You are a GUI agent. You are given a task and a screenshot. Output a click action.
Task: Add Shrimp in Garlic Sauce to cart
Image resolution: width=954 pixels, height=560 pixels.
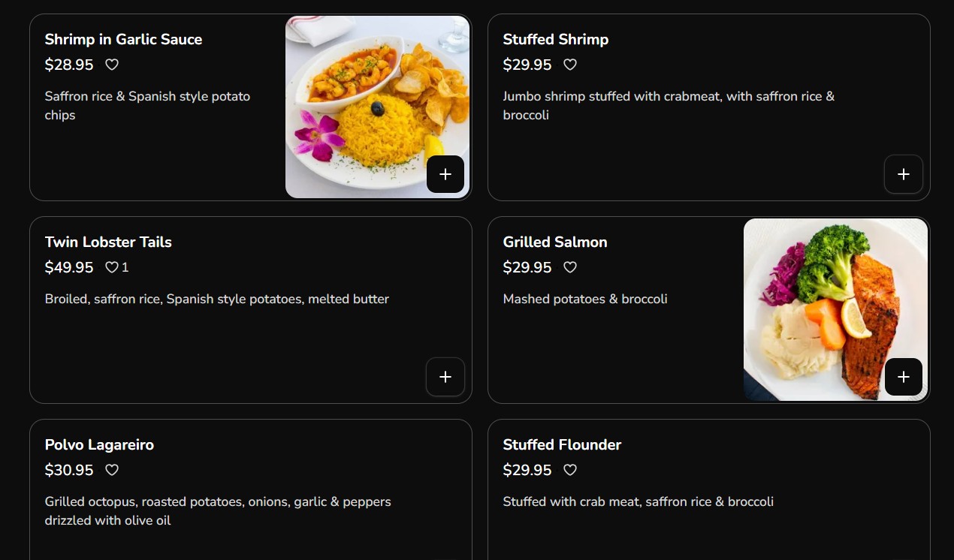click(445, 174)
